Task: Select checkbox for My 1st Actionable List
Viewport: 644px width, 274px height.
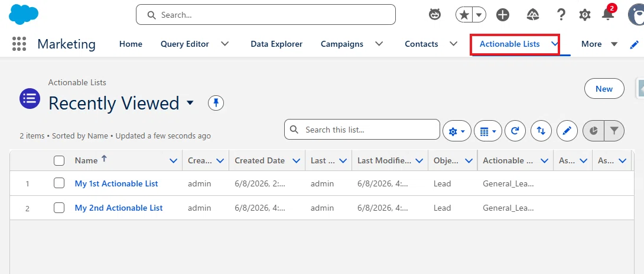Action: 59,183
